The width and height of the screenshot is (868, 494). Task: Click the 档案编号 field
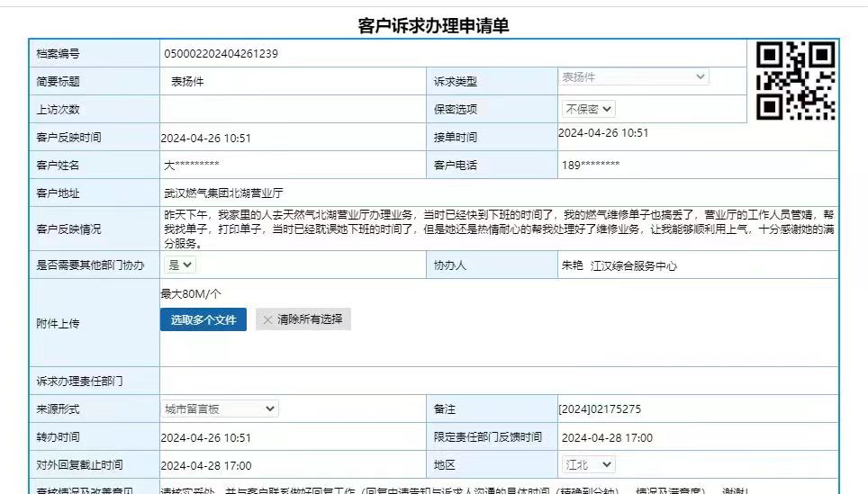pos(450,53)
